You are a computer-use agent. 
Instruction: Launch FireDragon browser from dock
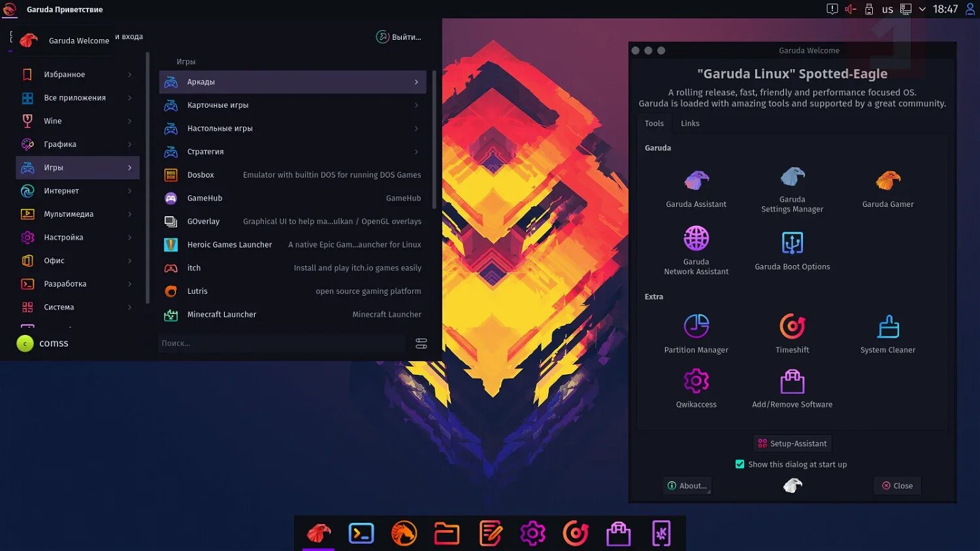pyautogui.click(x=404, y=533)
